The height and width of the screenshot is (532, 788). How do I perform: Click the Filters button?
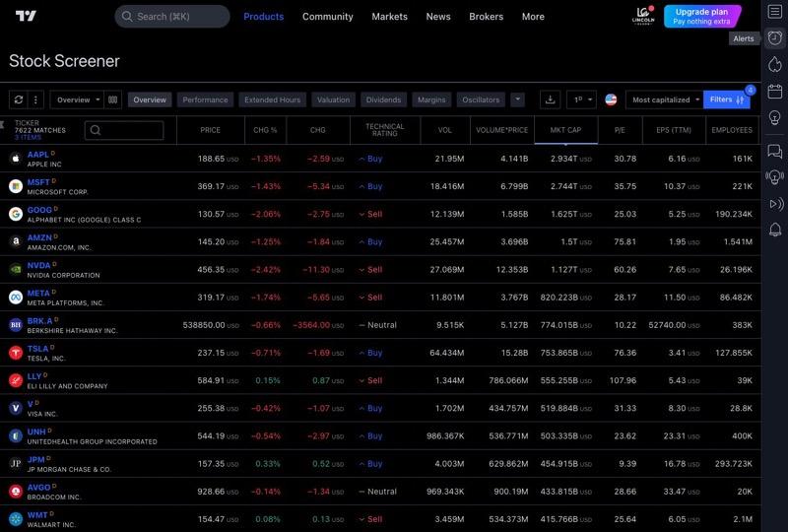(727, 100)
